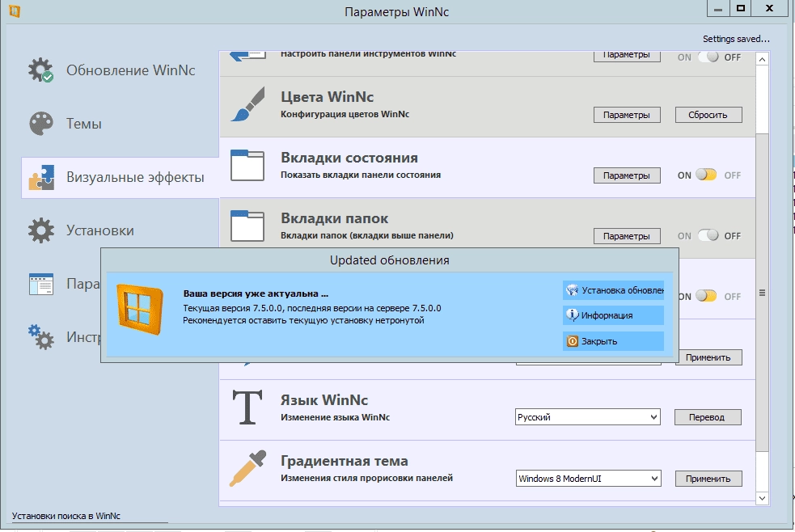Click the paintbrush icon of Цвета WinNc
Image resolution: width=795 pixels, height=532 pixels.
(x=247, y=104)
